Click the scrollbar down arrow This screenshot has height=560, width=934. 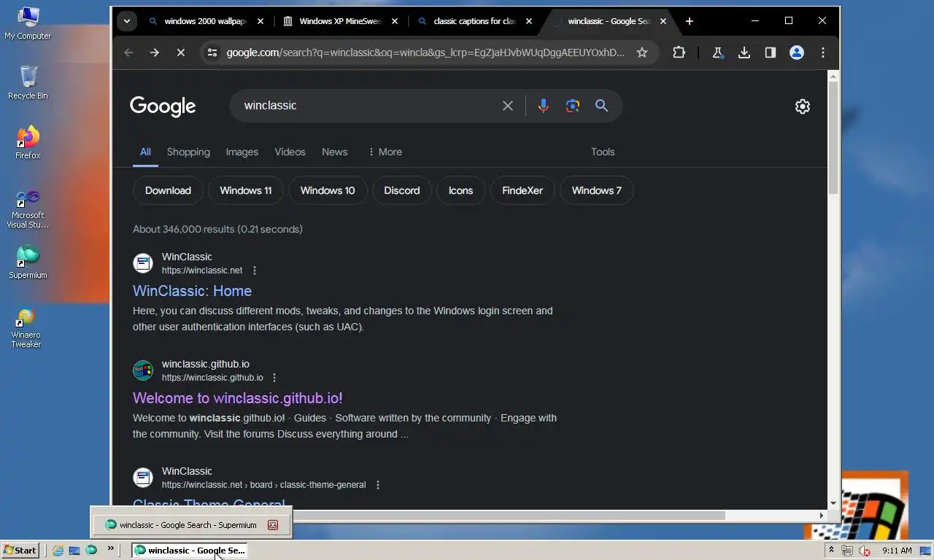(833, 503)
